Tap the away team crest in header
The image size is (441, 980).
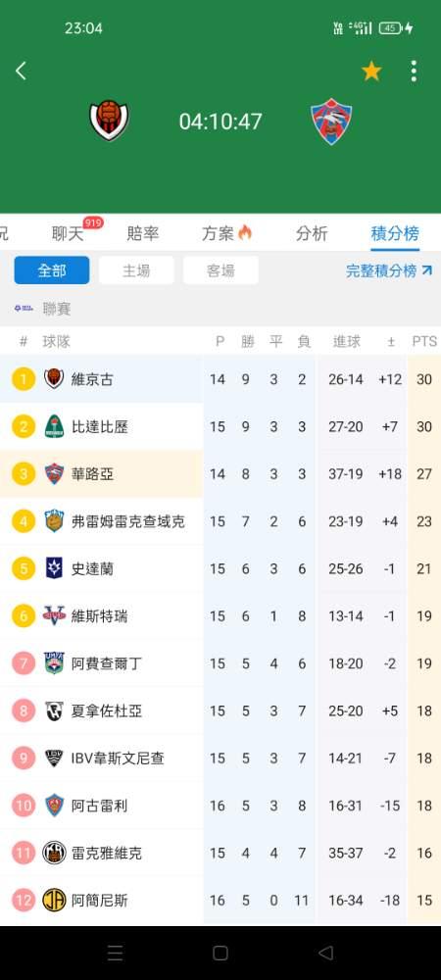(x=331, y=122)
